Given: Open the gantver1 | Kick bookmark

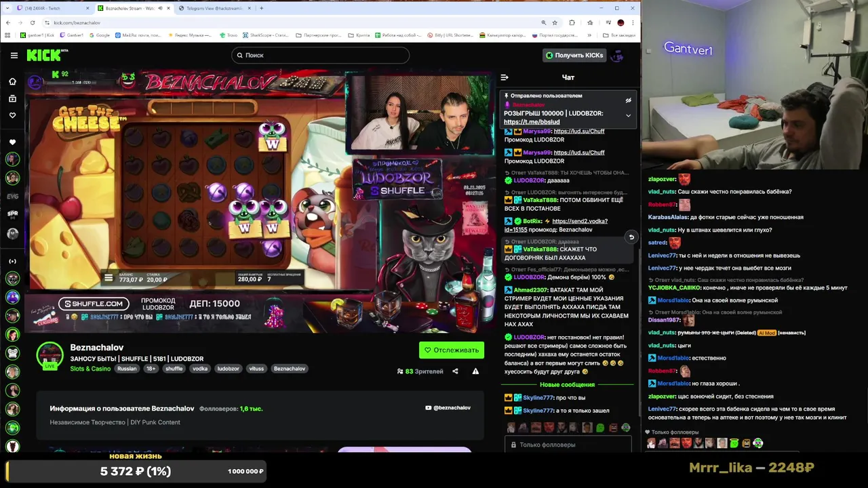Looking at the screenshot, I should 38,35.
